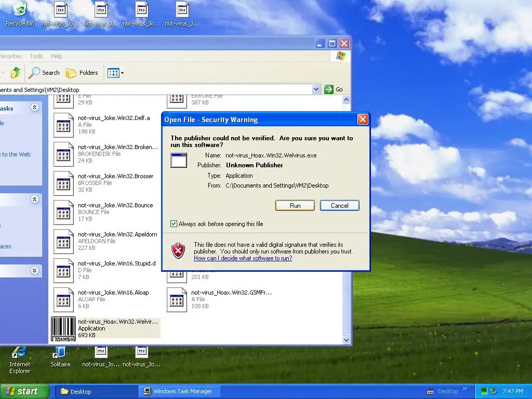Expand the Desktop toolbar chevron in taskbar
The width and height of the screenshot is (532, 399).
(x=464, y=389)
